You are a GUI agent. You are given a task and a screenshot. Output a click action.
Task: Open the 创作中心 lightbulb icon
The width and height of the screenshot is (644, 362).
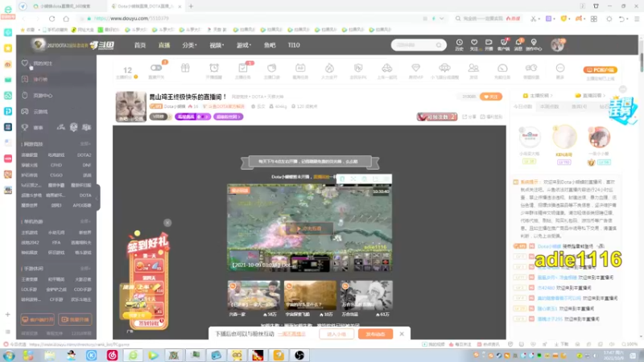[x=534, y=44]
